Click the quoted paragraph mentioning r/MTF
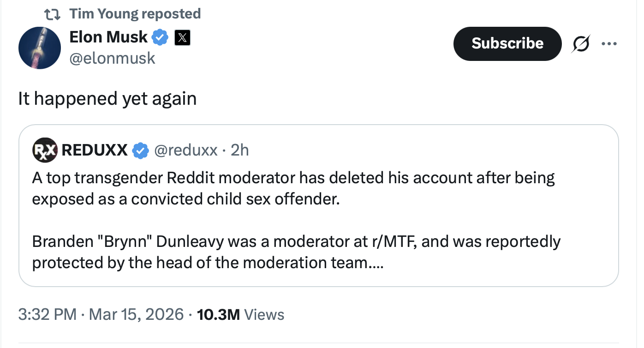Viewport: 644px width, 348px height. pyautogui.click(x=296, y=252)
